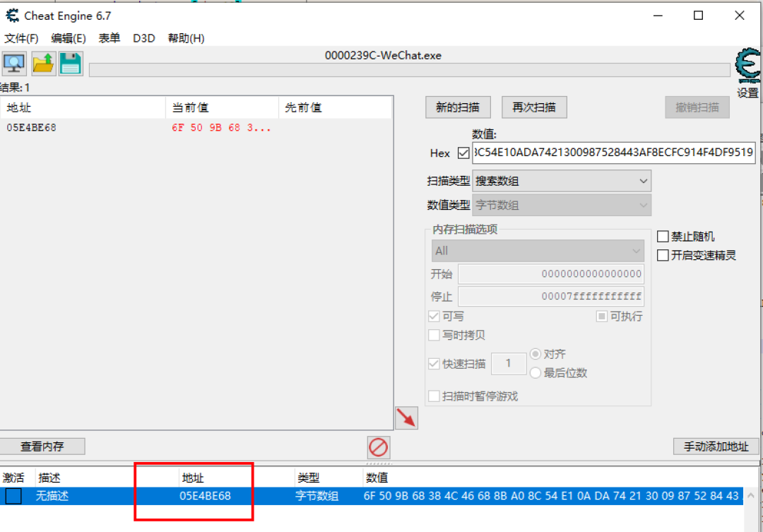Toggle the 激活 checkbox in address row
The width and height of the screenshot is (763, 532).
[13, 496]
